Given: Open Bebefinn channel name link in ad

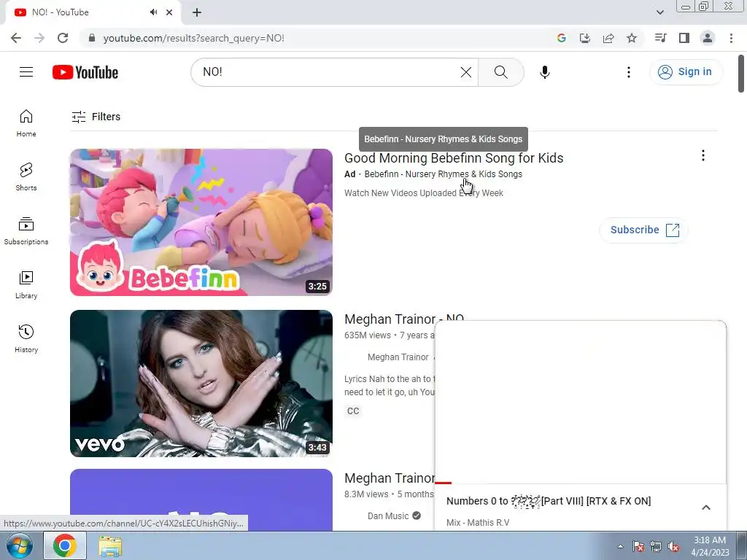Looking at the screenshot, I should point(443,174).
